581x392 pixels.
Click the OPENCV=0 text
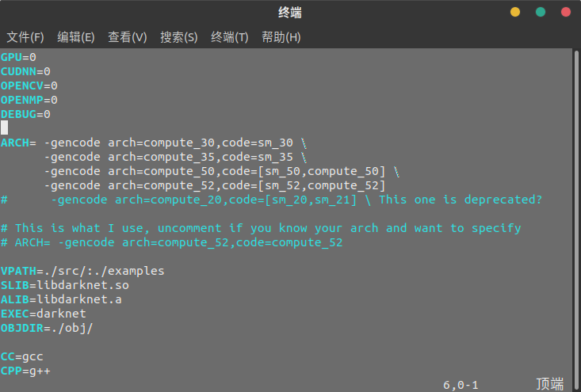tap(29, 86)
